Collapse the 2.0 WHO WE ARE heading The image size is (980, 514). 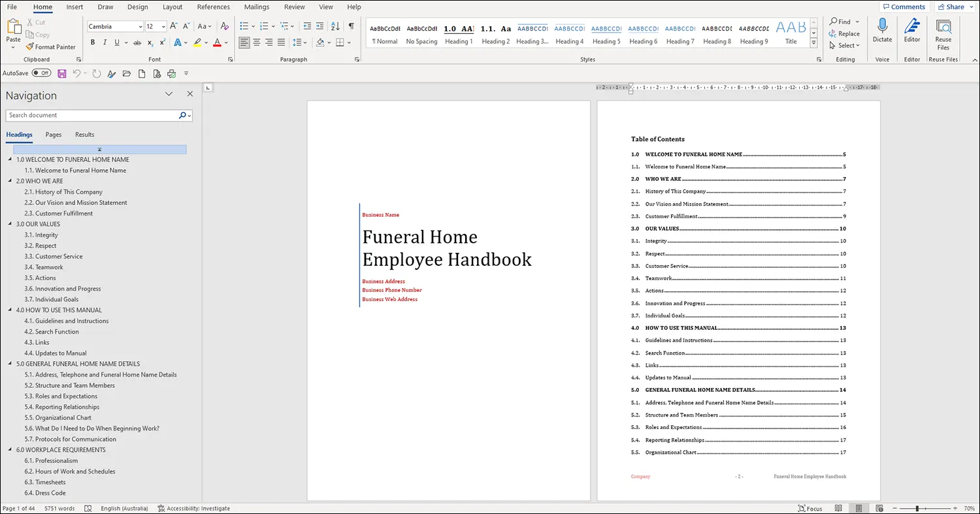(x=10, y=181)
